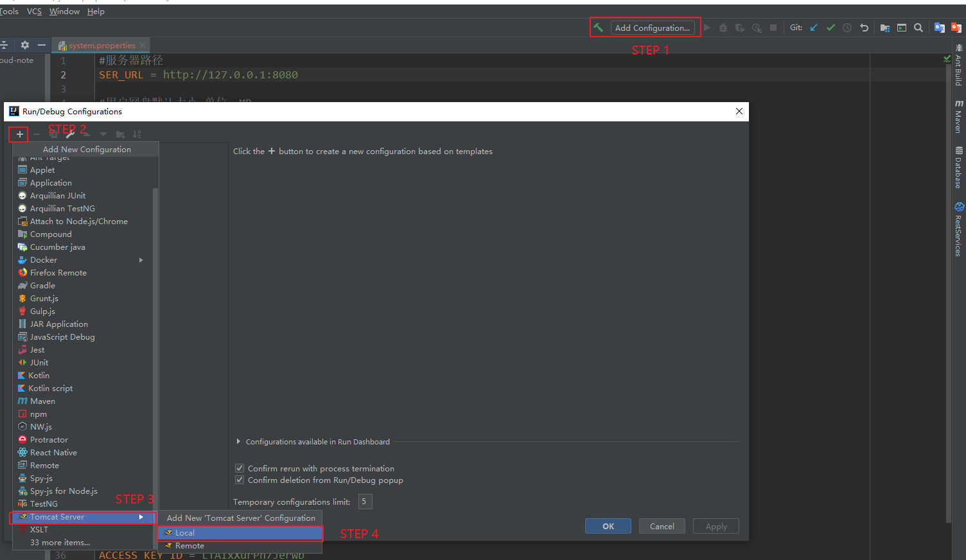Click the blue Google Translate icon
This screenshot has height=560, width=966.
[940, 28]
